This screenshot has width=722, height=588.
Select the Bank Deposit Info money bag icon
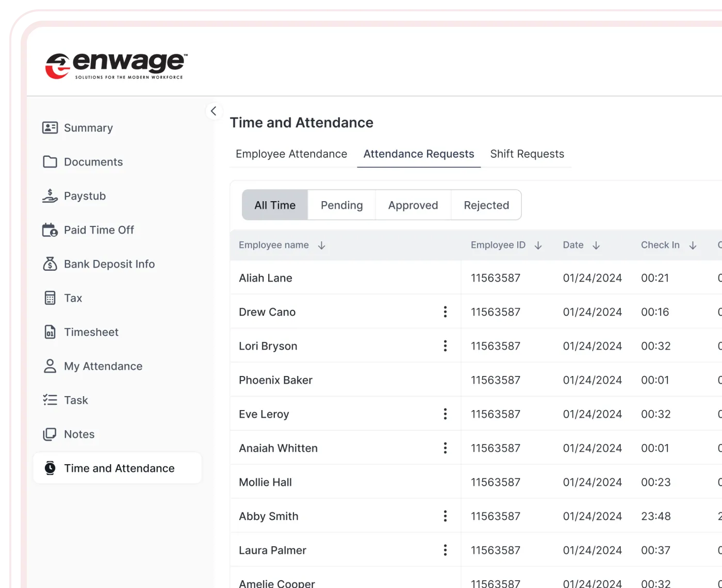tap(50, 264)
